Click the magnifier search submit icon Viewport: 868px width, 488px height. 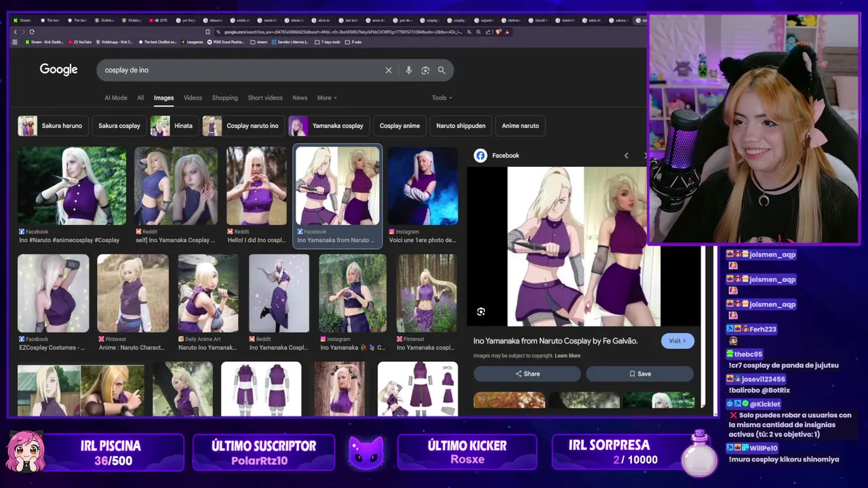(441, 70)
